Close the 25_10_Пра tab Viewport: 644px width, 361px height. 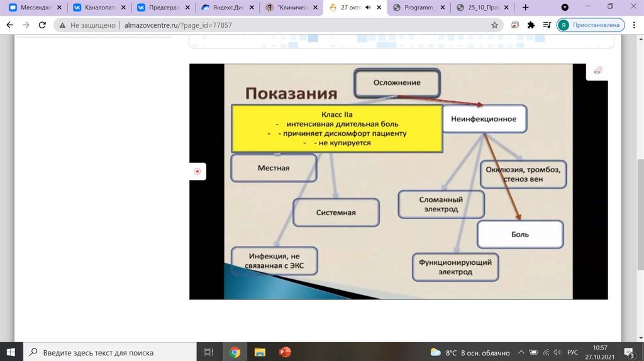506,8
